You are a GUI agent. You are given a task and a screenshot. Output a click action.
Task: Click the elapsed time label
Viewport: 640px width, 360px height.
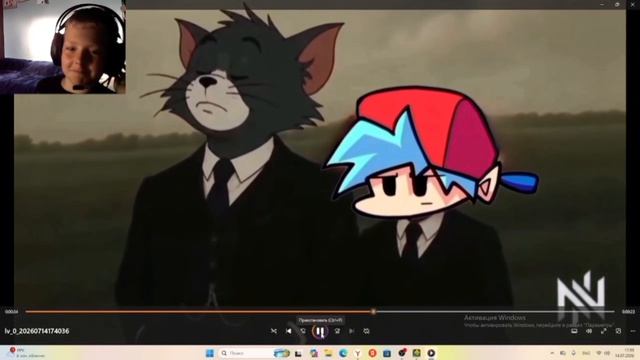coord(11,312)
